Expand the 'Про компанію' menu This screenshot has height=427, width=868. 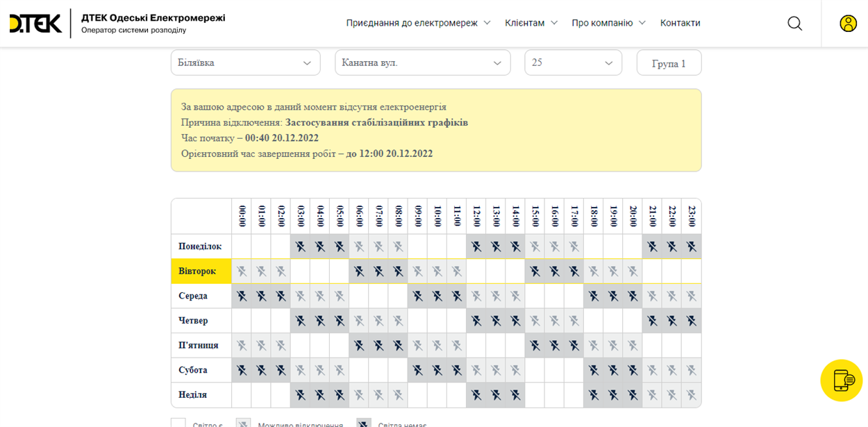click(608, 23)
